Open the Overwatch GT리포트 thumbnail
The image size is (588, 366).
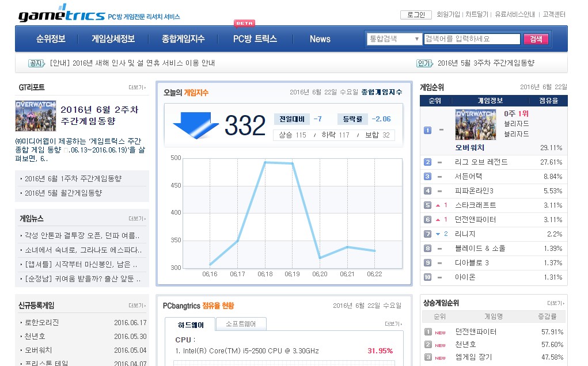36,116
